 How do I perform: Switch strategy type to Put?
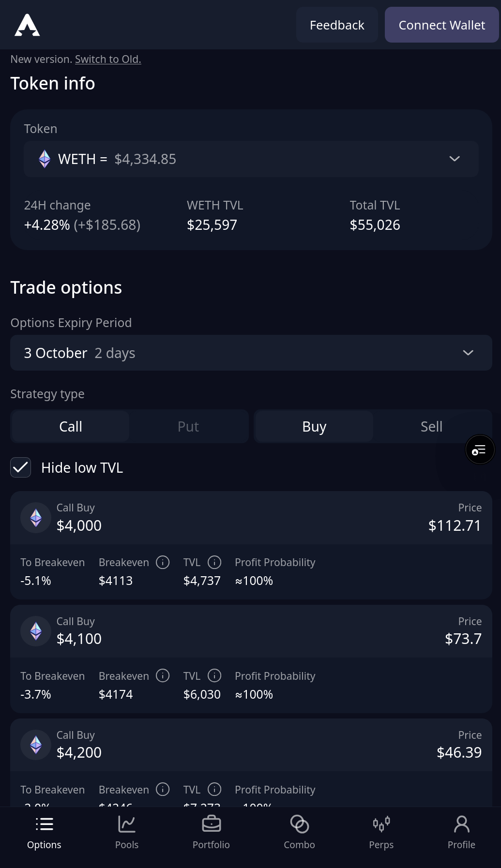coord(188,427)
